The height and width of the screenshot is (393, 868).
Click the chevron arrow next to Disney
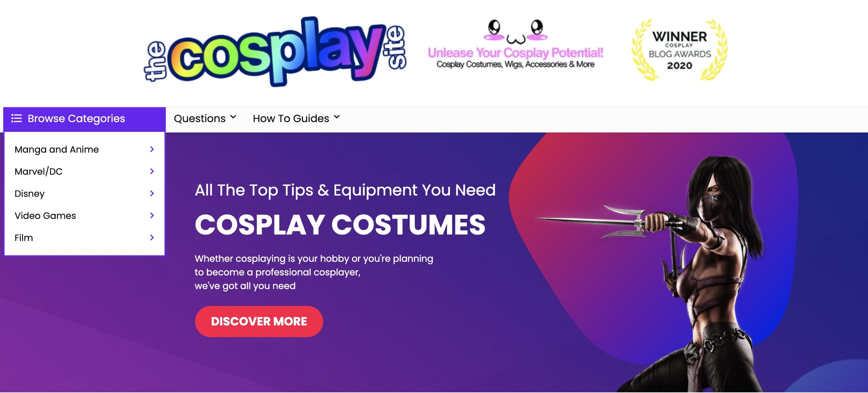pyautogui.click(x=152, y=194)
